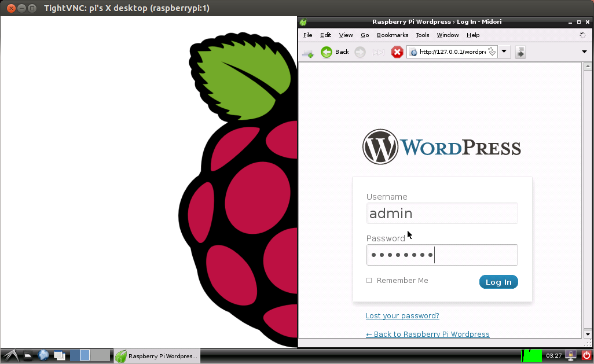594x364 pixels.
Task: Launch the file manager from the taskbar
Action: (28, 355)
